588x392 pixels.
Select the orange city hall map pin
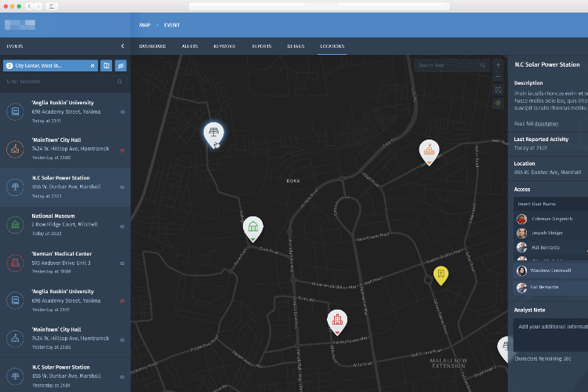tap(429, 151)
